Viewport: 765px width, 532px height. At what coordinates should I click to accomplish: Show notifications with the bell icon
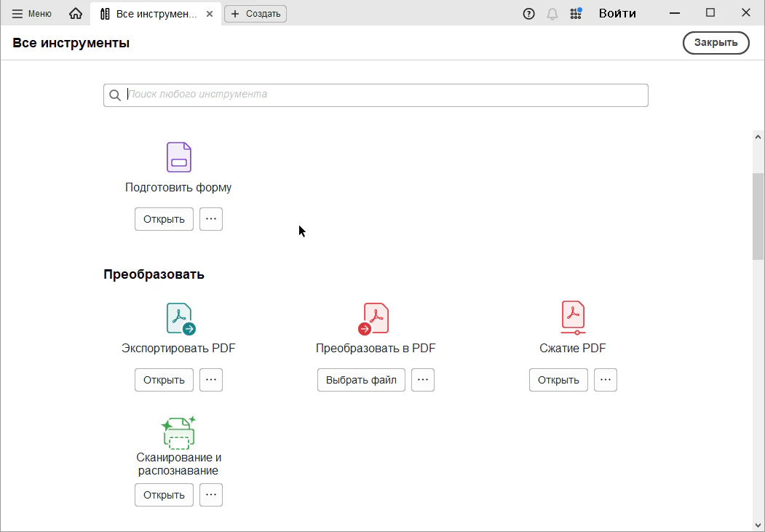pyautogui.click(x=552, y=14)
